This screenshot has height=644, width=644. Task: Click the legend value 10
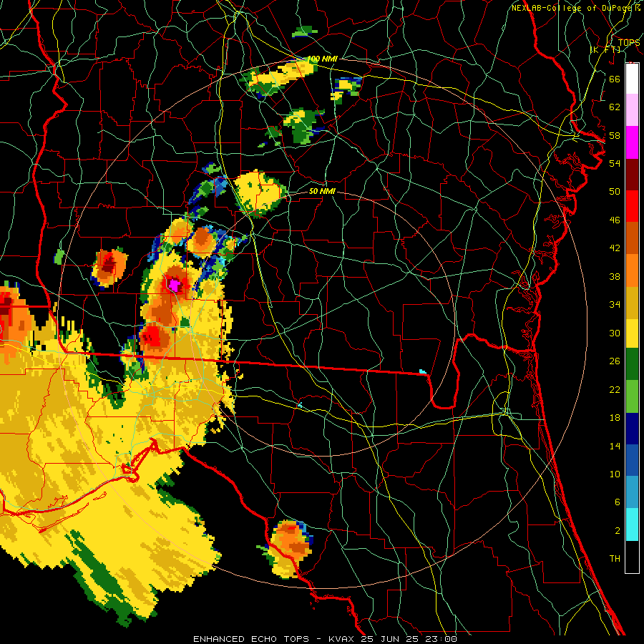click(615, 474)
